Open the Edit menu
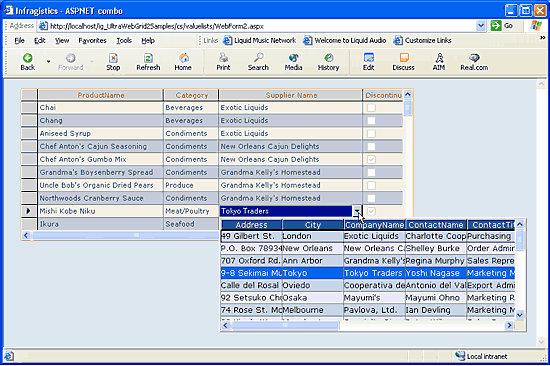 point(40,41)
